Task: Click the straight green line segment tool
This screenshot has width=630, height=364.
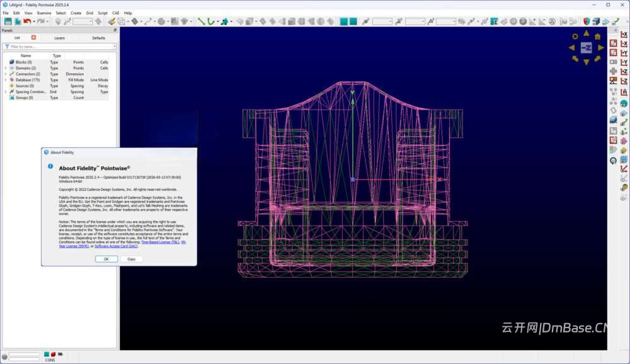Action: point(202,21)
